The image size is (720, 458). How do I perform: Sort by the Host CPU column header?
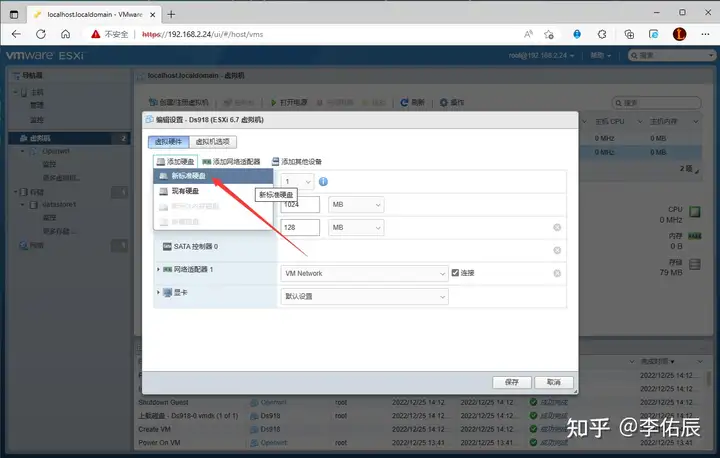(x=610, y=122)
